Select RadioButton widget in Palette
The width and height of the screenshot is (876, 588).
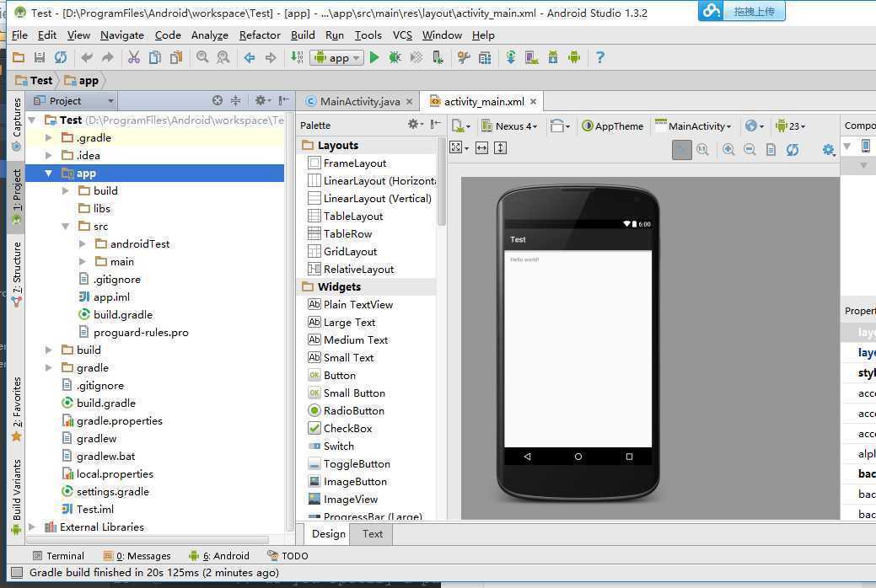346,410
